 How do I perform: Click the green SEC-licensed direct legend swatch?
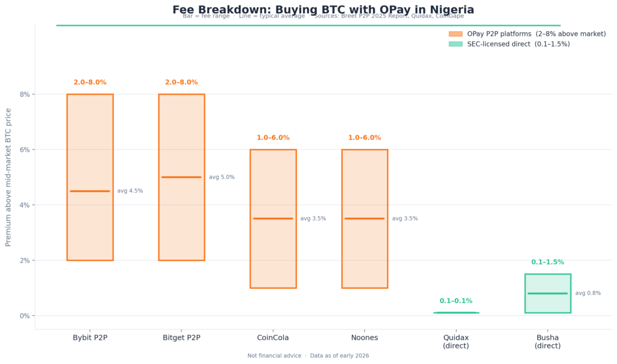click(x=455, y=44)
